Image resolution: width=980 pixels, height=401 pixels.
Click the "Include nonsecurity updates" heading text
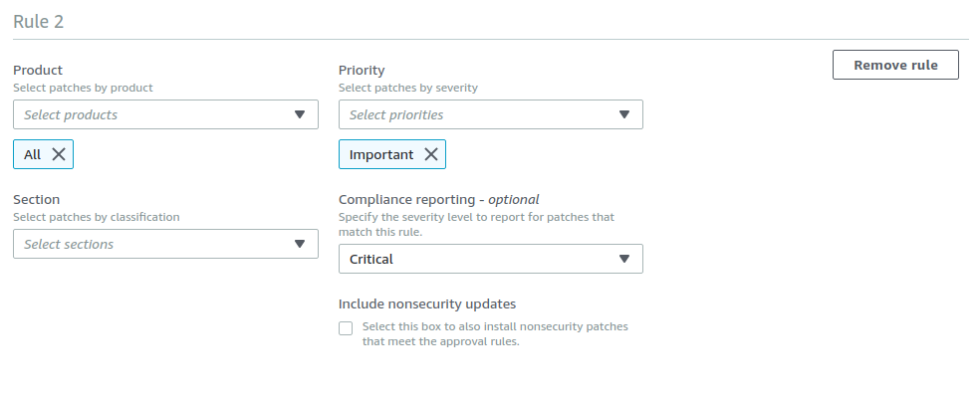427,303
